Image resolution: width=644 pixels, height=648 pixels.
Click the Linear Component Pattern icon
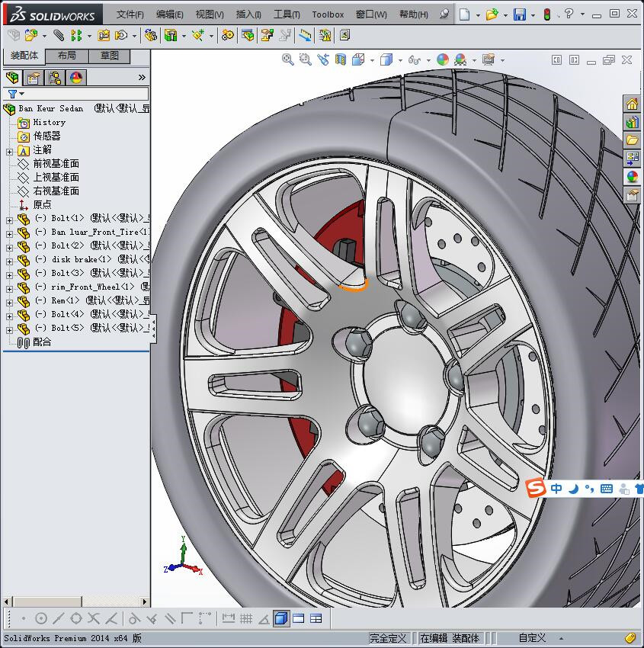(76, 36)
